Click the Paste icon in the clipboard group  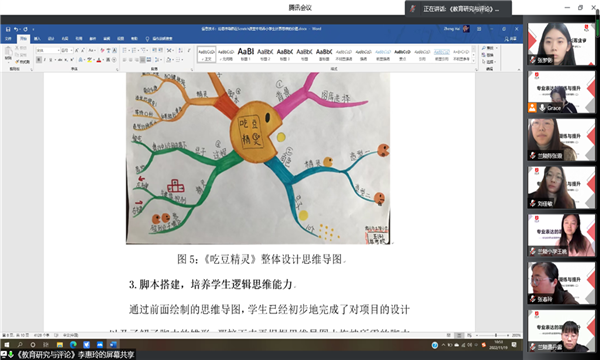click(8, 54)
